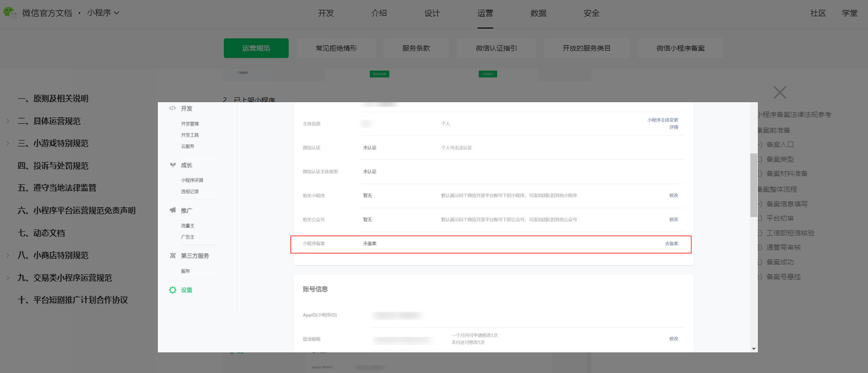Jump to 工信部短信核验 in right outline
The image size is (868, 373).
point(790,233)
